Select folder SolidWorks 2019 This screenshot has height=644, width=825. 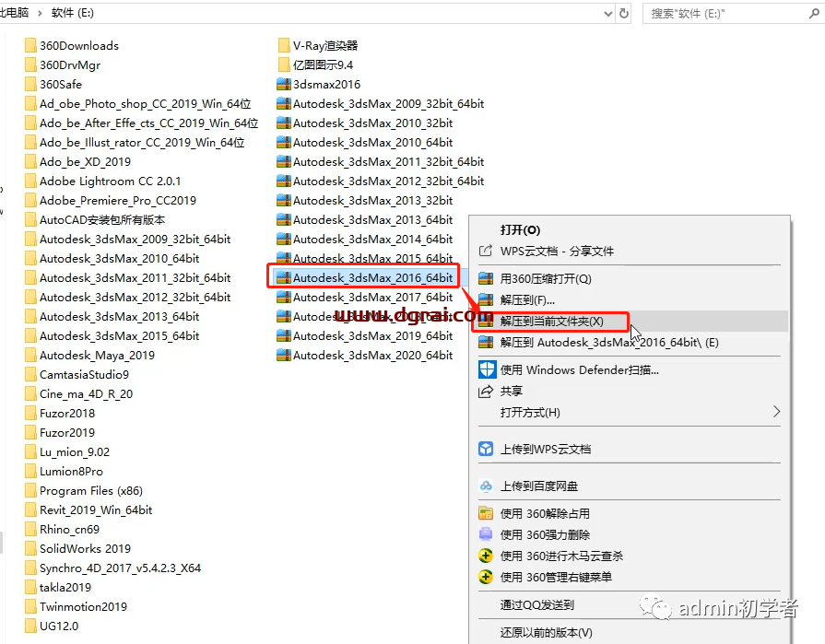click(x=85, y=549)
